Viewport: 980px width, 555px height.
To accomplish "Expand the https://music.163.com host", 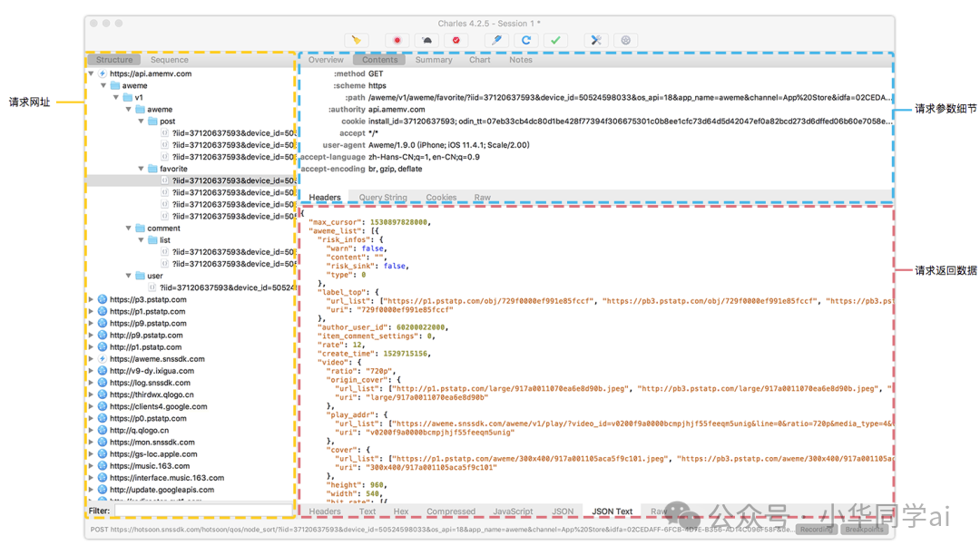I will point(92,466).
